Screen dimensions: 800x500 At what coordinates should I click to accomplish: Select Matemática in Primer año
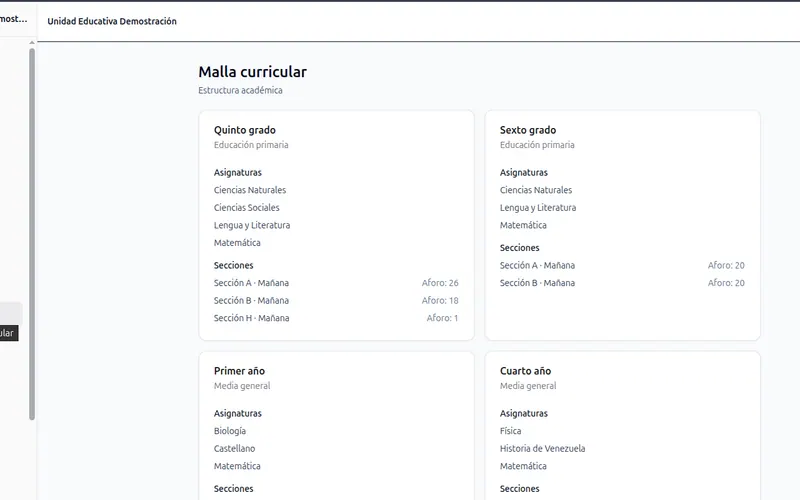[237, 466]
